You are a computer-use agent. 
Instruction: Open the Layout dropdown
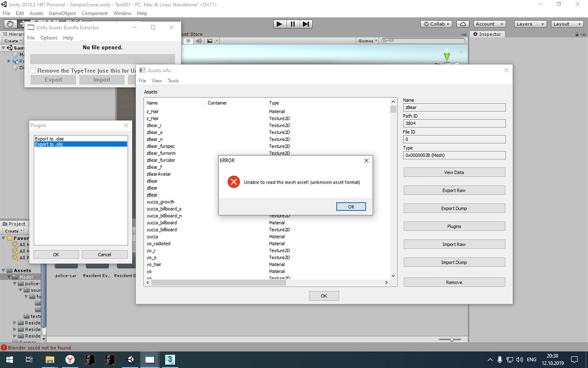(x=567, y=23)
